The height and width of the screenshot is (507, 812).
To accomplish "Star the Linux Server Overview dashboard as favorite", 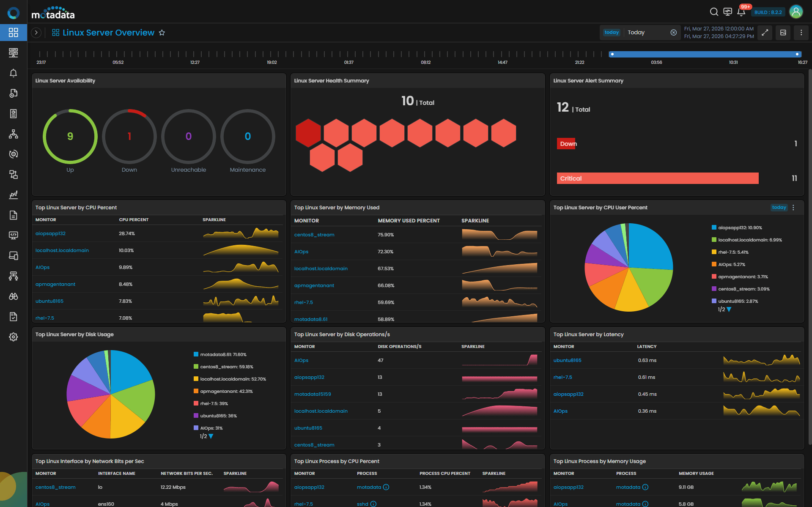I will 162,33.
